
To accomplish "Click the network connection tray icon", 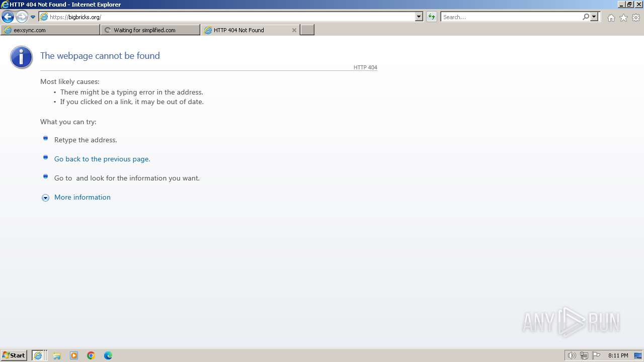I will 584,355.
